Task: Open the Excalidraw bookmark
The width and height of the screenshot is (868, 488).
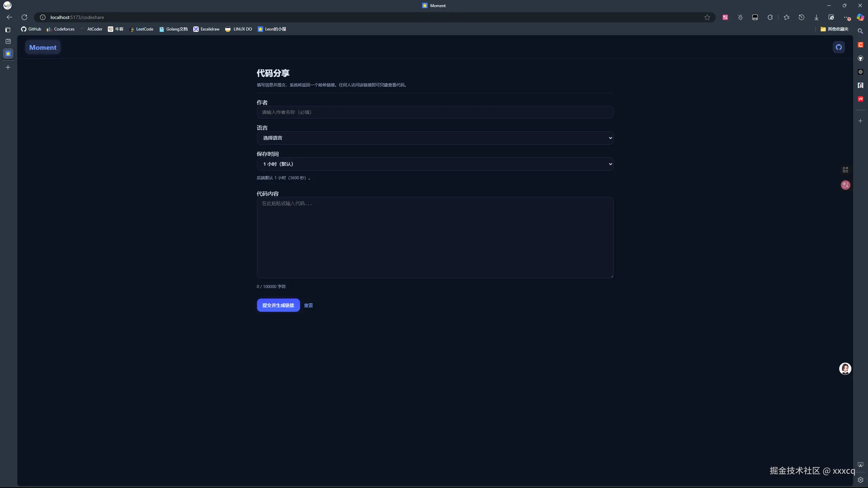Action: (x=206, y=29)
